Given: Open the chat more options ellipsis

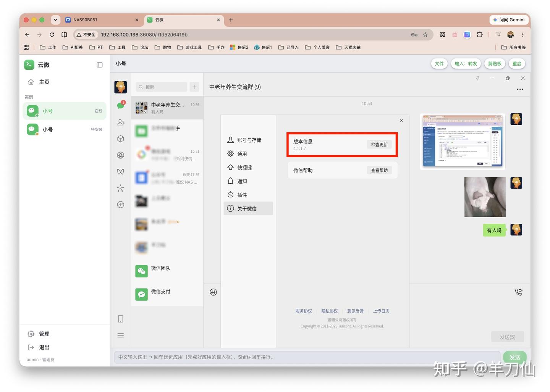Looking at the screenshot, I should [520, 89].
